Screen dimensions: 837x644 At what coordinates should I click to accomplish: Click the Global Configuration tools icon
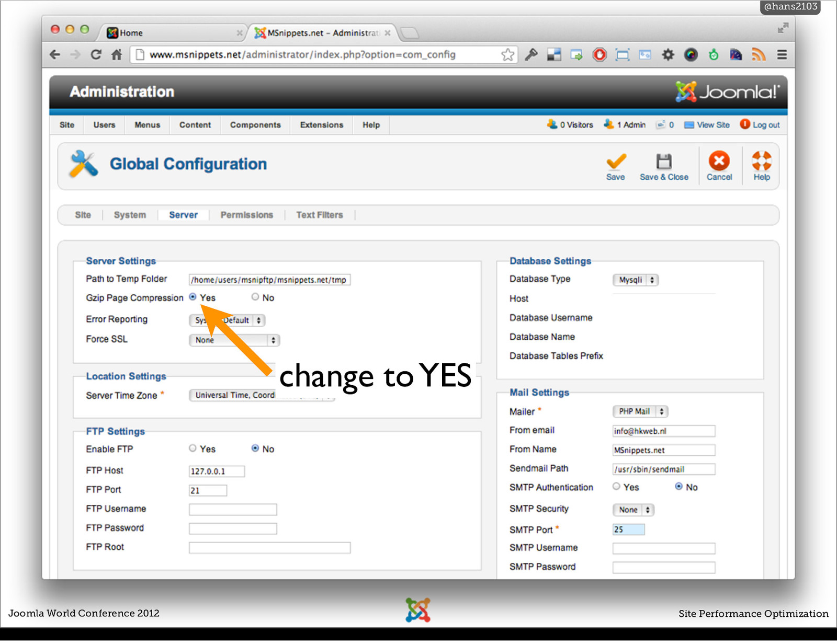click(x=84, y=164)
